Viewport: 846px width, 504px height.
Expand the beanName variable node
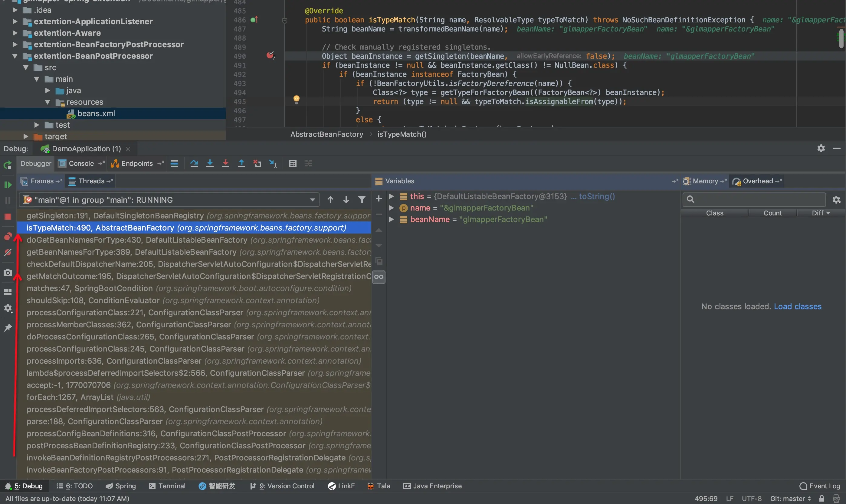coord(391,219)
